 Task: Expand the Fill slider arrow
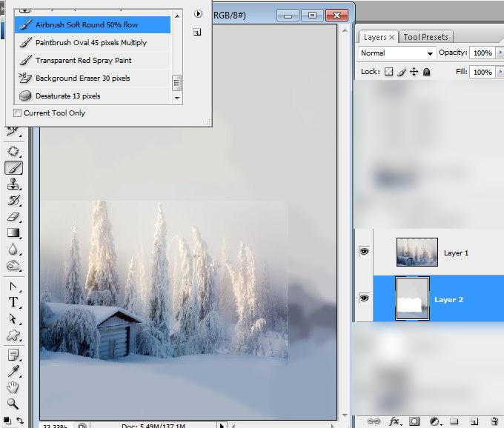(500, 72)
